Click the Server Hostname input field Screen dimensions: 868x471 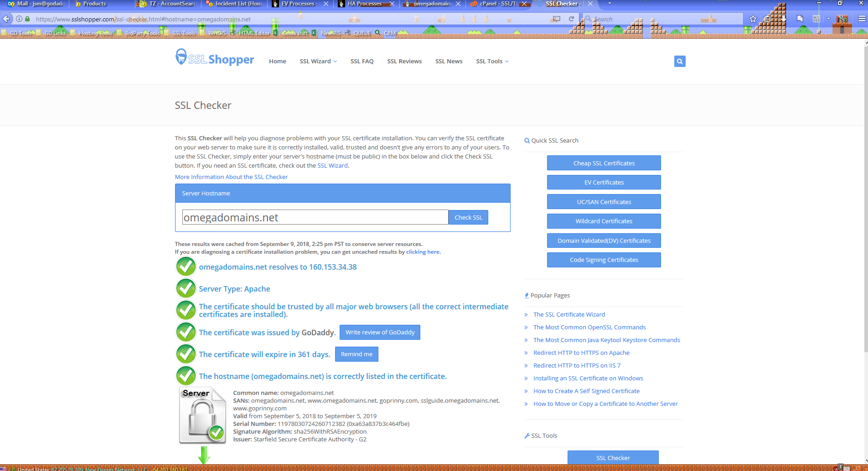[x=315, y=217]
